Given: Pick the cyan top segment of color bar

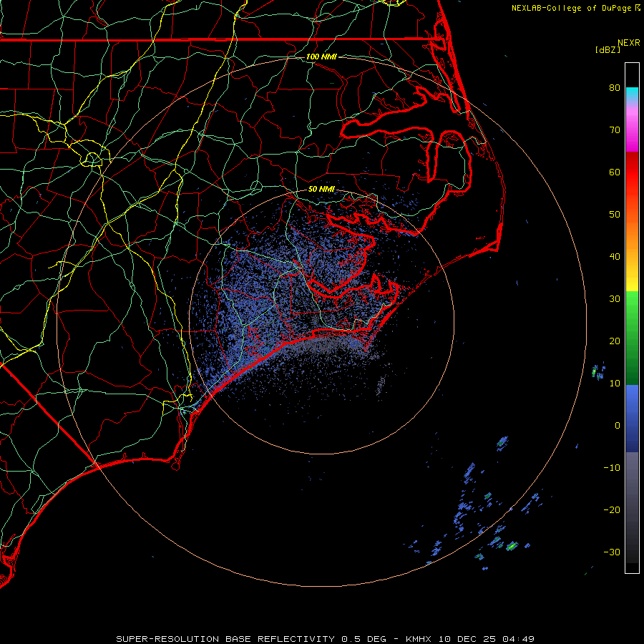Looking at the screenshot, I should tap(632, 94).
